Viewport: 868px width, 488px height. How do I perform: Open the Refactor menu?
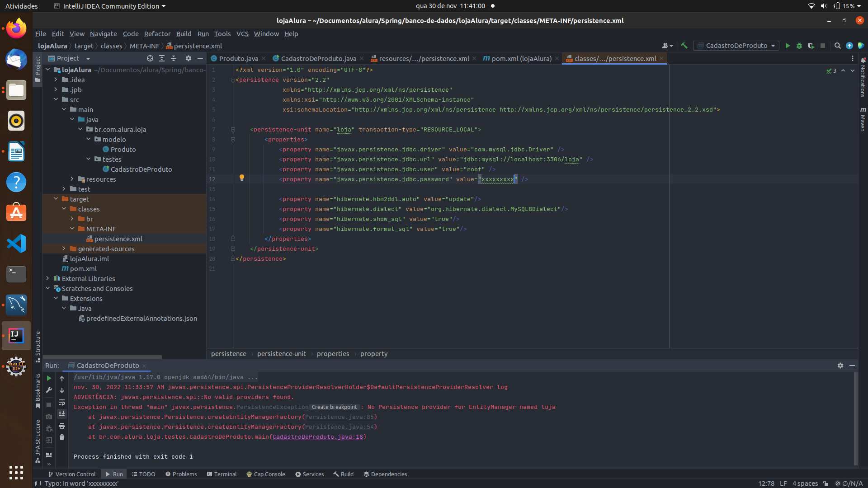(157, 34)
